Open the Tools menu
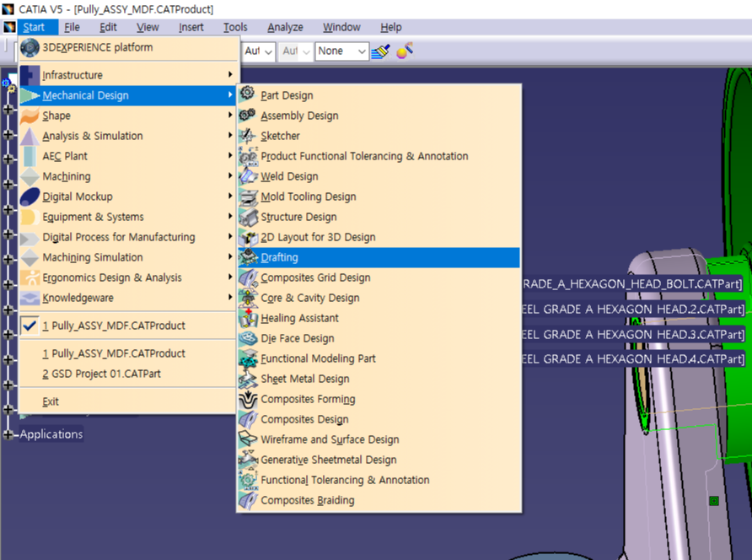The image size is (752, 560). coord(235,27)
